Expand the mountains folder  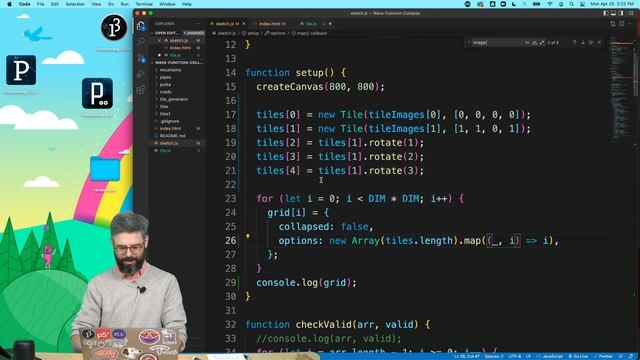[x=170, y=70]
